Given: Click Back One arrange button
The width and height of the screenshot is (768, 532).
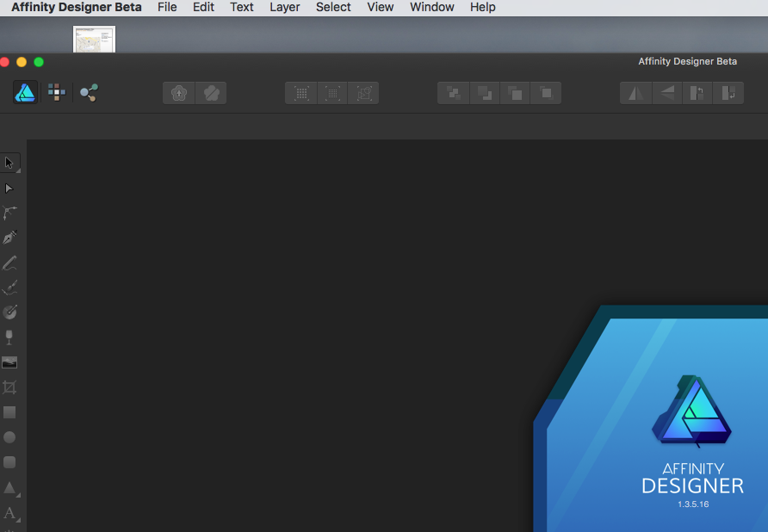Looking at the screenshot, I should point(485,93).
